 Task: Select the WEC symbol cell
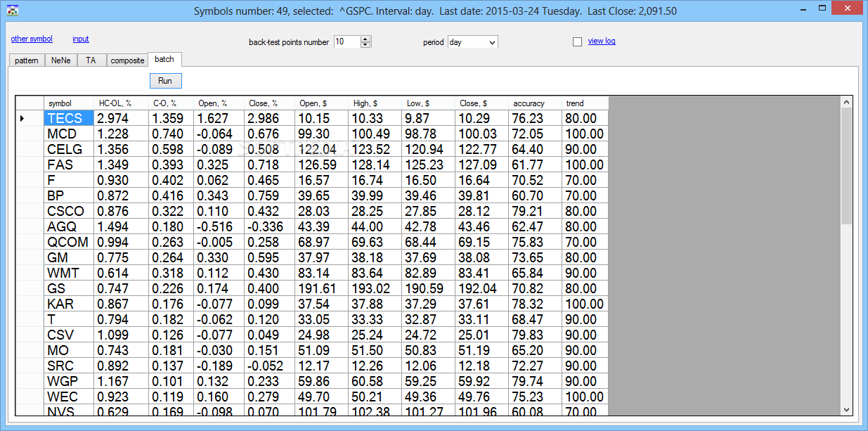tap(69, 397)
